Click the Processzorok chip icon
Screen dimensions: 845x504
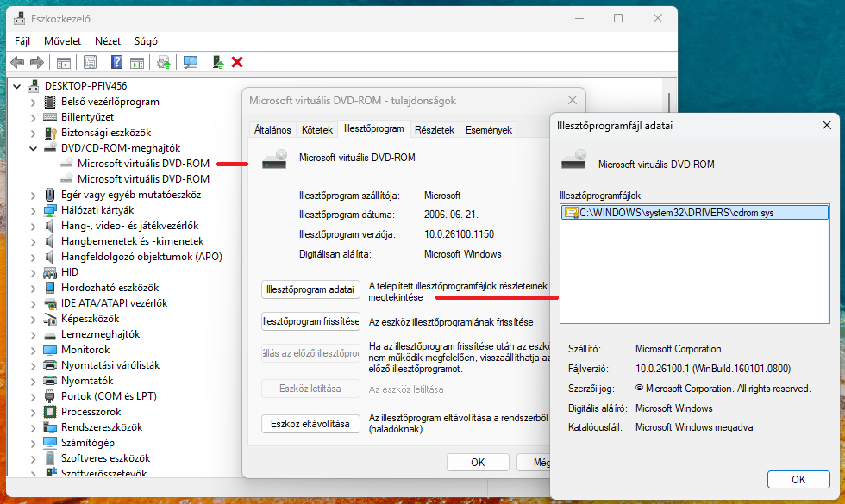click(x=50, y=412)
